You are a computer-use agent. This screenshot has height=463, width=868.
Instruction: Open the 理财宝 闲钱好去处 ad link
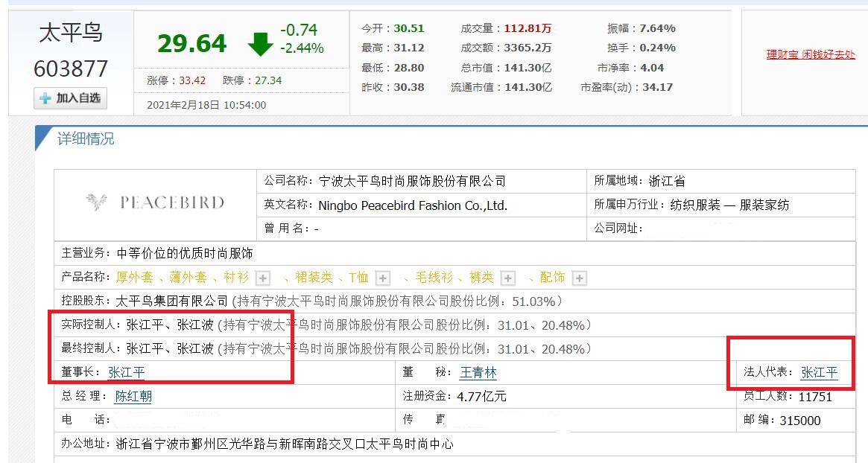click(x=811, y=54)
